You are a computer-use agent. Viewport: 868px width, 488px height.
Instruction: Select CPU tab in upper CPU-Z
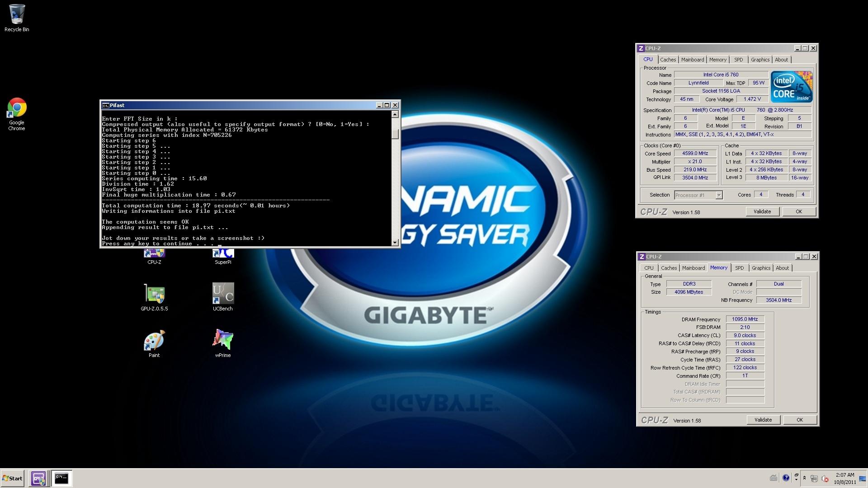(648, 59)
